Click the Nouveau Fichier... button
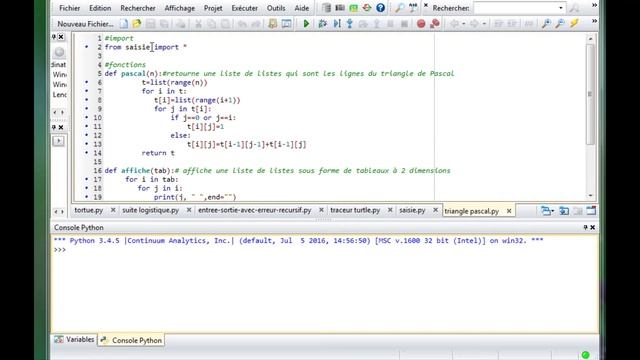 point(85,24)
